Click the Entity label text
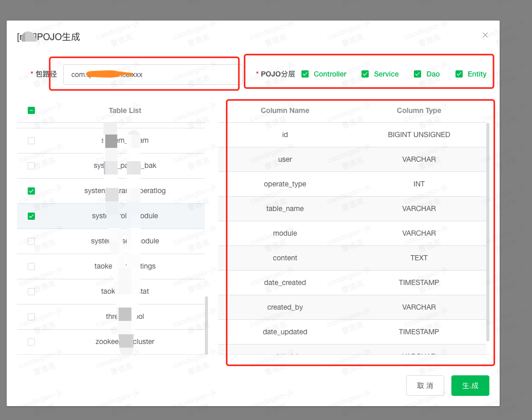 [477, 74]
